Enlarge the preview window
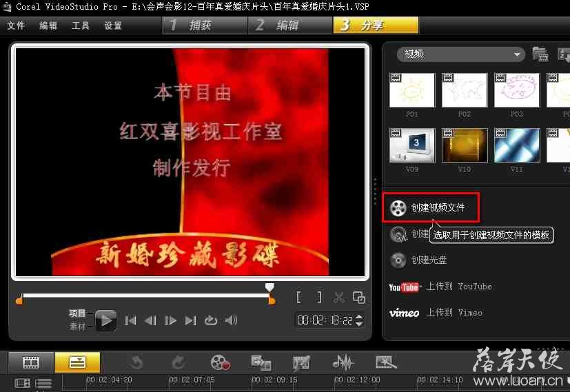The width and height of the screenshot is (570, 392). (x=358, y=298)
